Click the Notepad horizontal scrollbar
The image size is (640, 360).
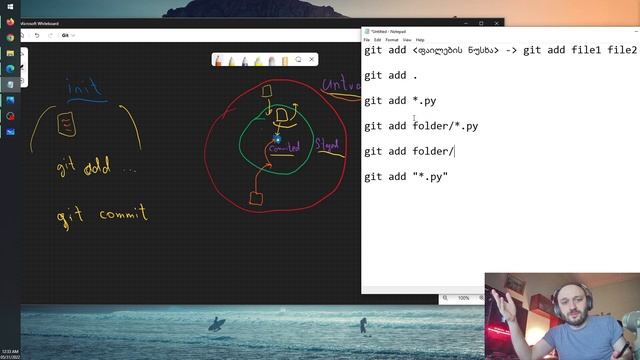pos(423,289)
